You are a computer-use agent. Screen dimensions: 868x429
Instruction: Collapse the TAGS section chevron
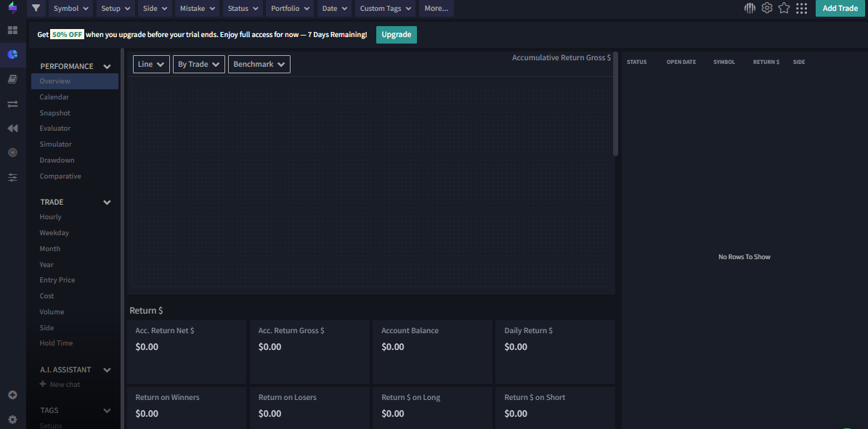pos(108,411)
